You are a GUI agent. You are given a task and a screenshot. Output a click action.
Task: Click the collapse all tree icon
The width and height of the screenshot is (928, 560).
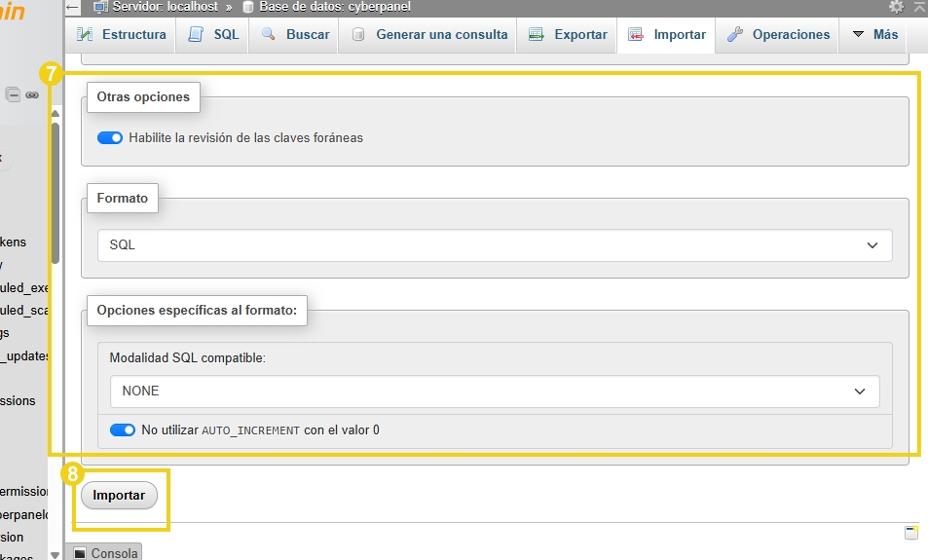(13, 94)
